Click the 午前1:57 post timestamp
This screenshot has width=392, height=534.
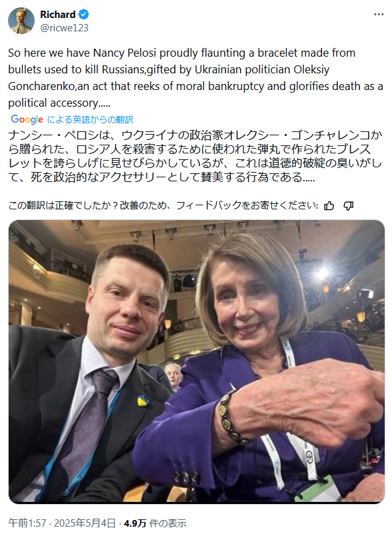(x=27, y=523)
